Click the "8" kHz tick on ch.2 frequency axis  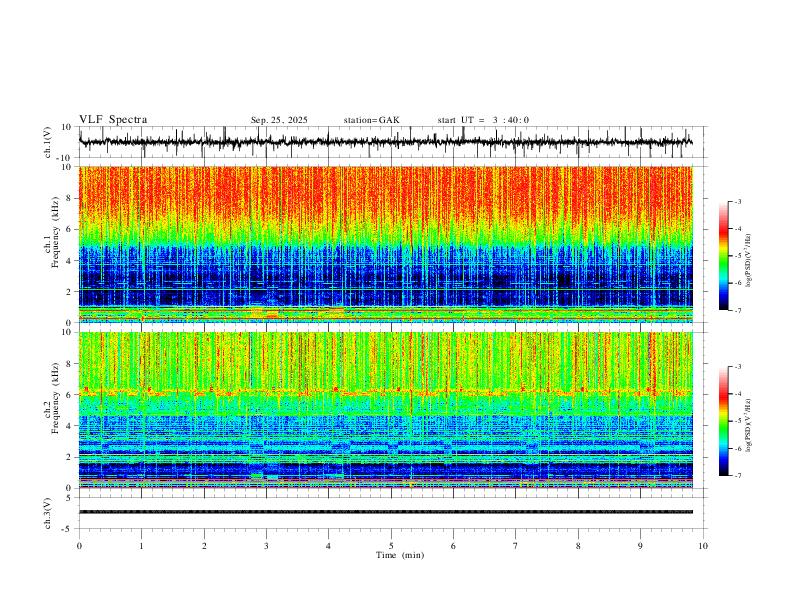click(x=70, y=364)
